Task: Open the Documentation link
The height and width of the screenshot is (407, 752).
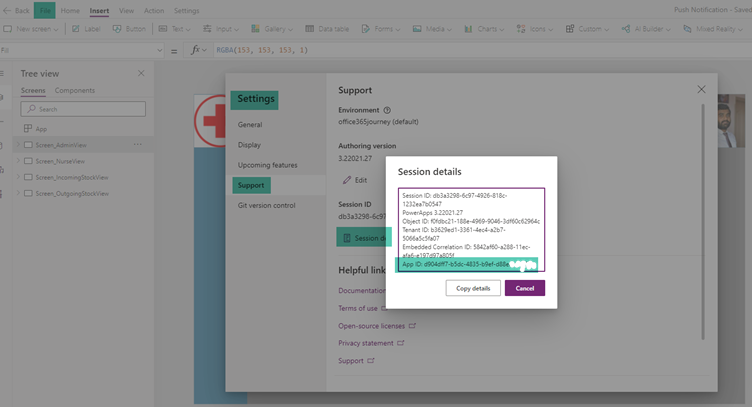Action: click(362, 291)
